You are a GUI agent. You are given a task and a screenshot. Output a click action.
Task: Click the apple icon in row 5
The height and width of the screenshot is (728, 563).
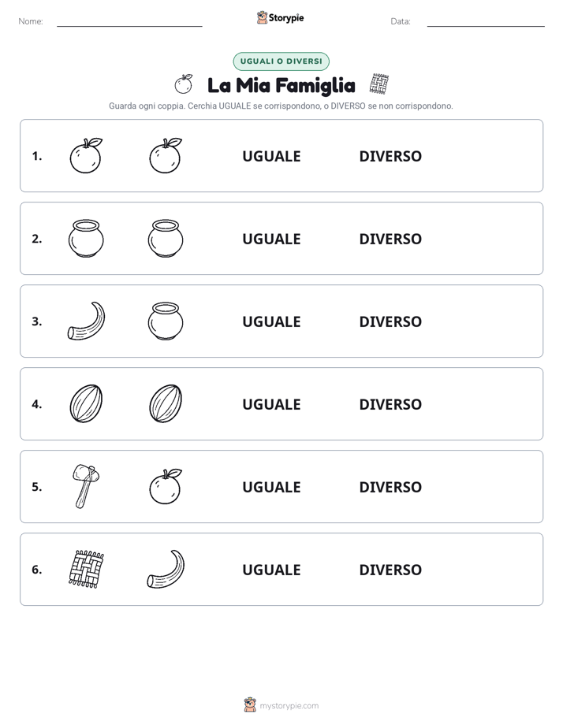[x=166, y=487]
